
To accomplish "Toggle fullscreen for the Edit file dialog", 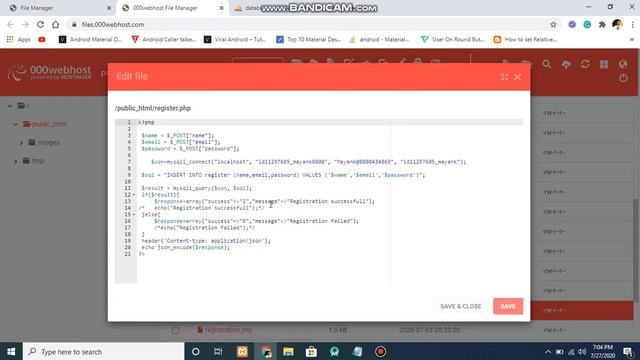I will click(504, 77).
